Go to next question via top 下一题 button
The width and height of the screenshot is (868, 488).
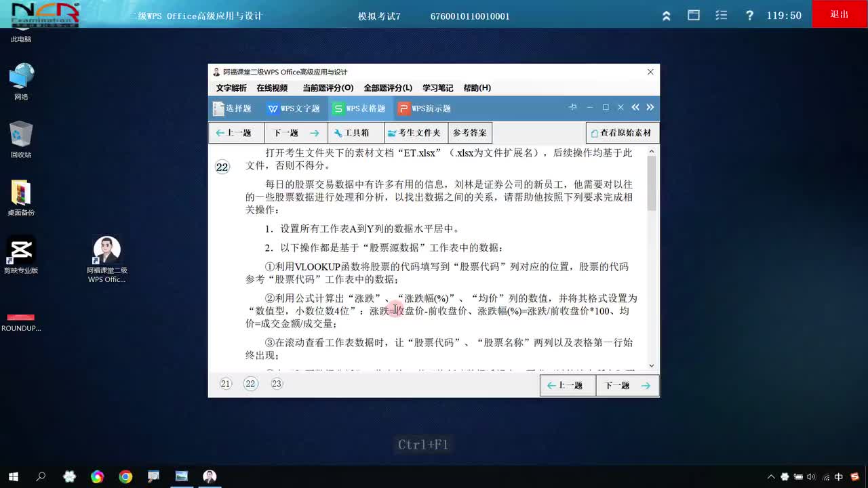pyautogui.click(x=296, y=133)
